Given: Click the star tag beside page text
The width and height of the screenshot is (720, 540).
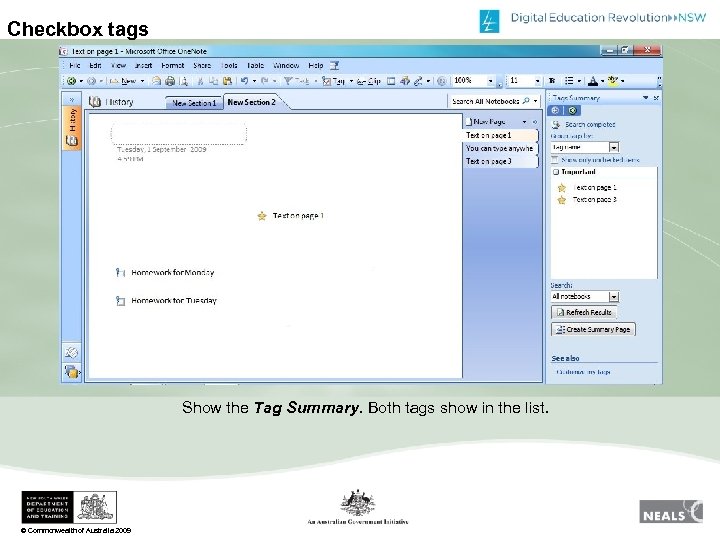Looking at the screenshot, I should coord(262,216).
